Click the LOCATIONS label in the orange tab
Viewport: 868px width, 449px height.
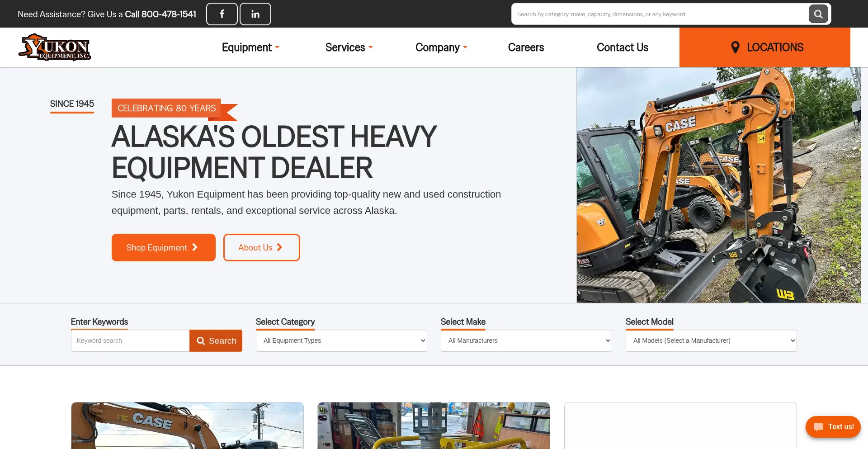[x=775, y=47]
